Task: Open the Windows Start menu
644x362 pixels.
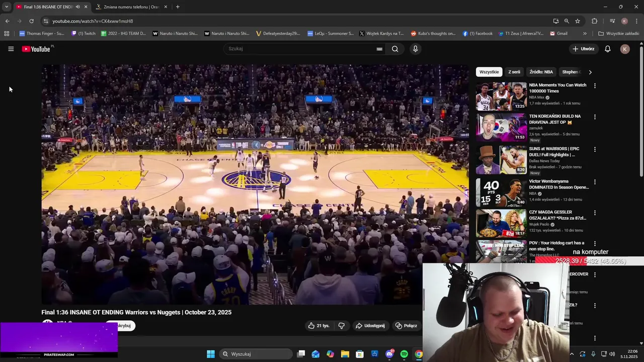Action: click(211, 354)
